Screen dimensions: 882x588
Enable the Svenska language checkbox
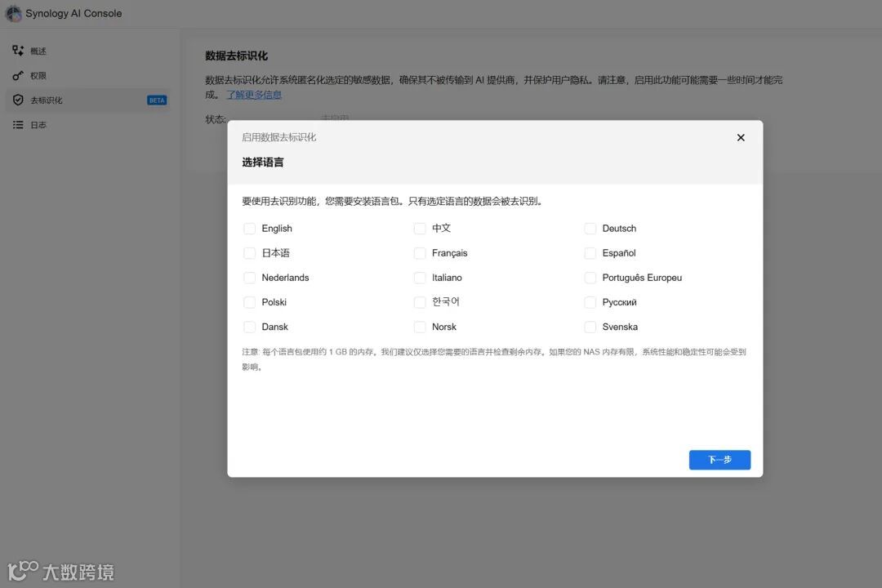(590, 327)
